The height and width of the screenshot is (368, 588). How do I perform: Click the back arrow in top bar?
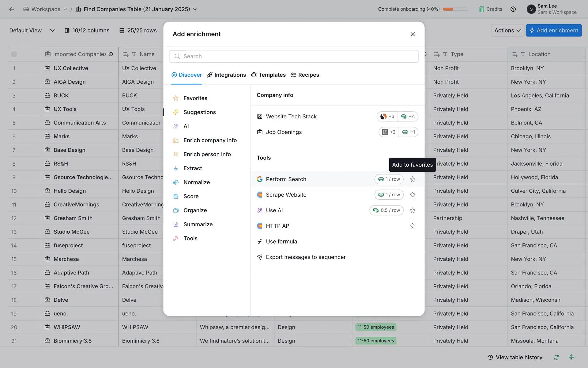12,9
